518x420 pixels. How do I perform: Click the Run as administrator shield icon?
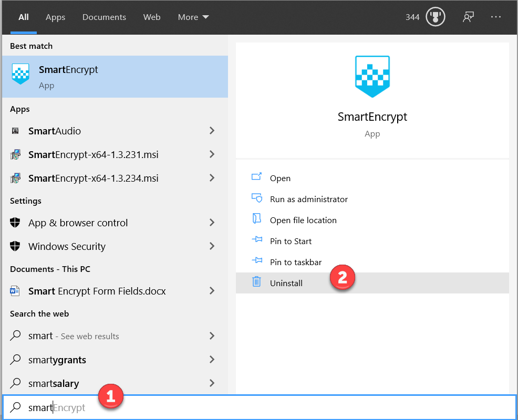pyautogui.click(x=257, y=198)
